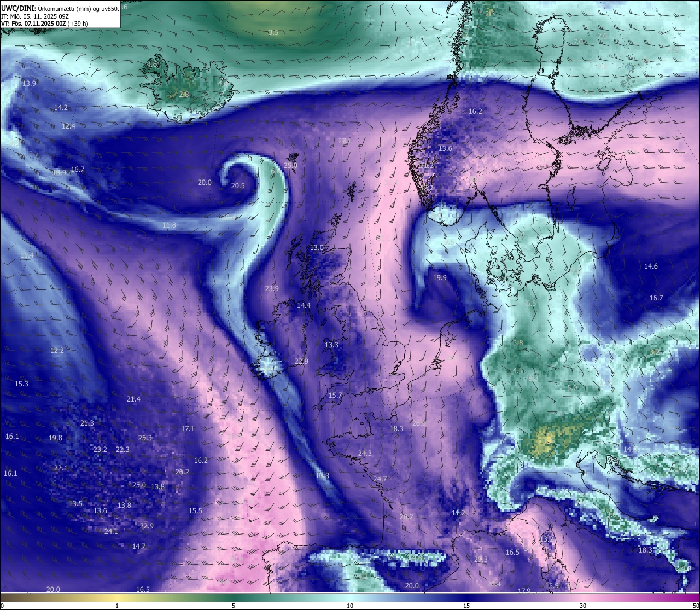This screenshot has height=610, width=700.
Task: Click the 30 tick on the colour scale
Action: click(583, 606)
